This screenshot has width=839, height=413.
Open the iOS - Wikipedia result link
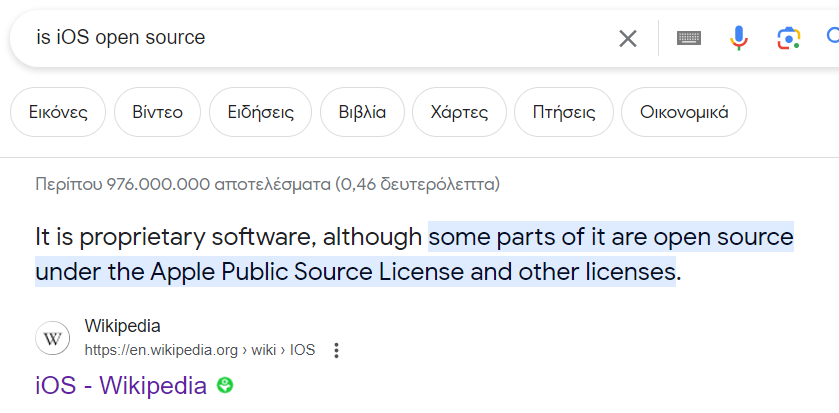(121, 385)
